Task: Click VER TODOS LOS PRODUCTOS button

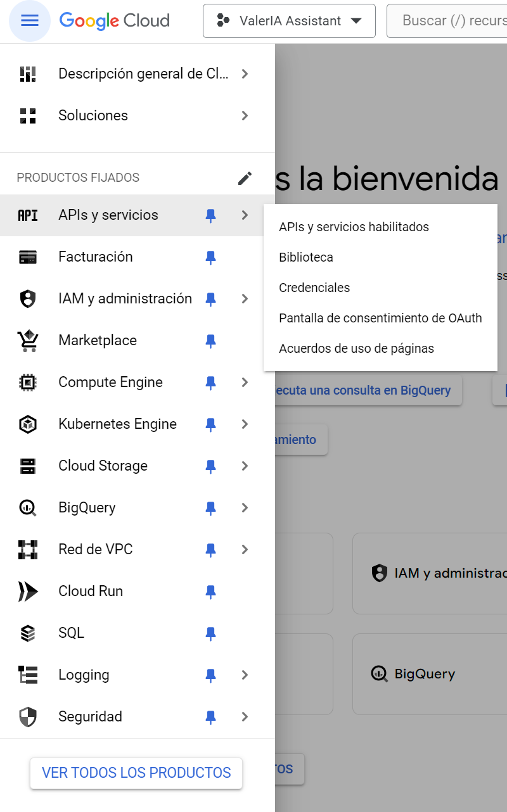Action: click(136, 773)
